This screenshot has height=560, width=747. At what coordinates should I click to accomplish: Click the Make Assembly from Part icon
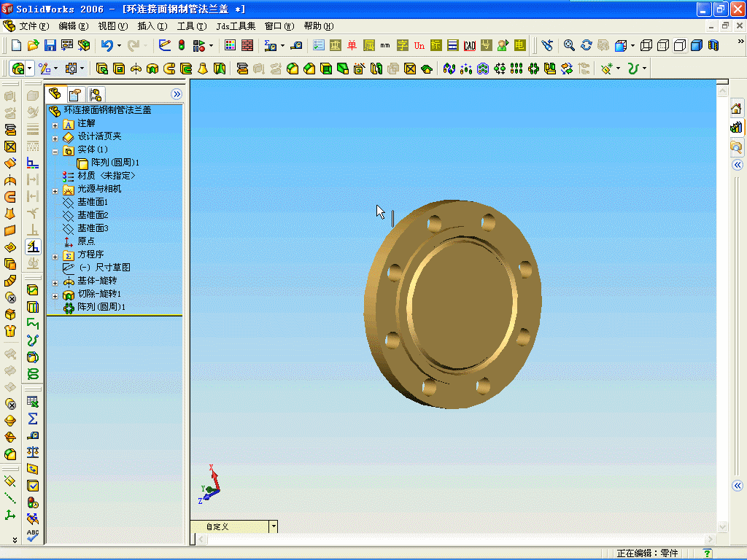(x=84, y=45)
